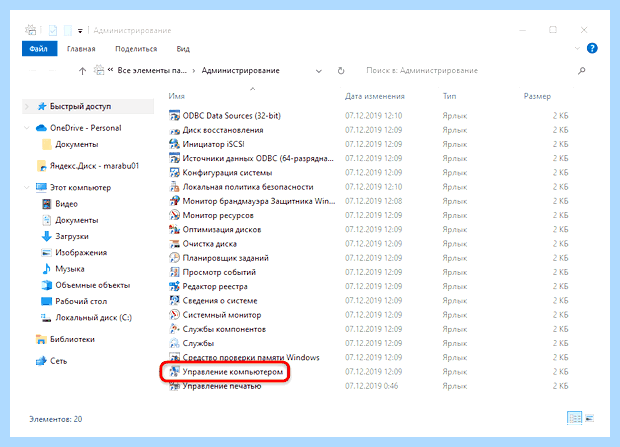Open the address bar history dropdown
620x447 pixels.
[319, 71]
